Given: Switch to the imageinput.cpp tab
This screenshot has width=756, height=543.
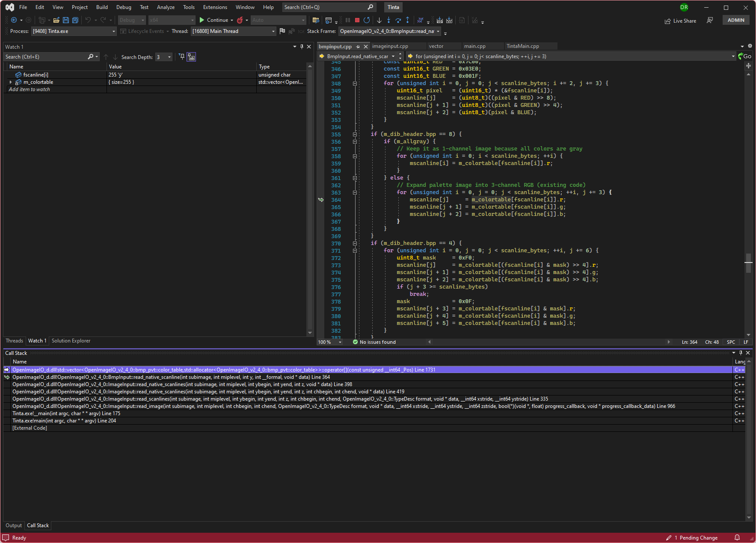Looking at the screenshot, I should tap(390, 46).
